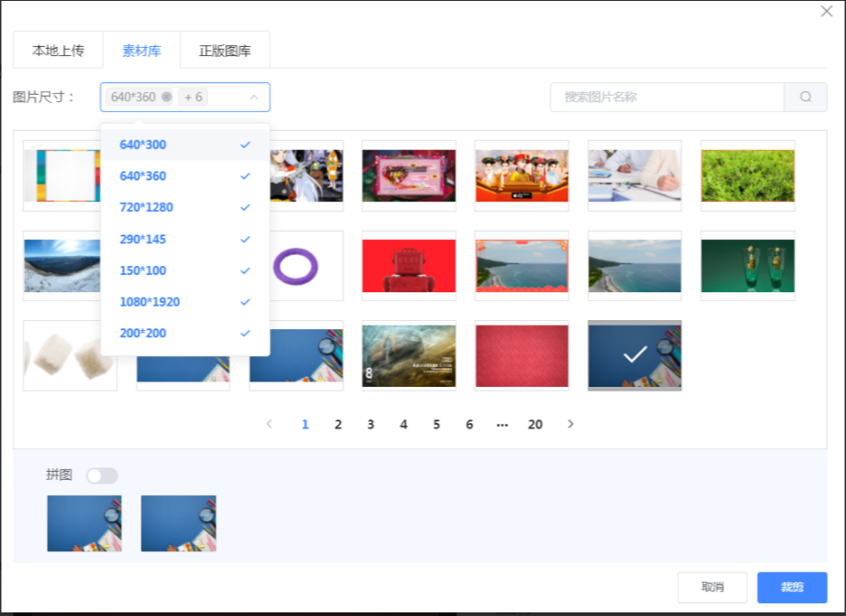Screen dimensions: 846x616
Task: Select the anime characters thumbnail
Action: coord(307,176)
